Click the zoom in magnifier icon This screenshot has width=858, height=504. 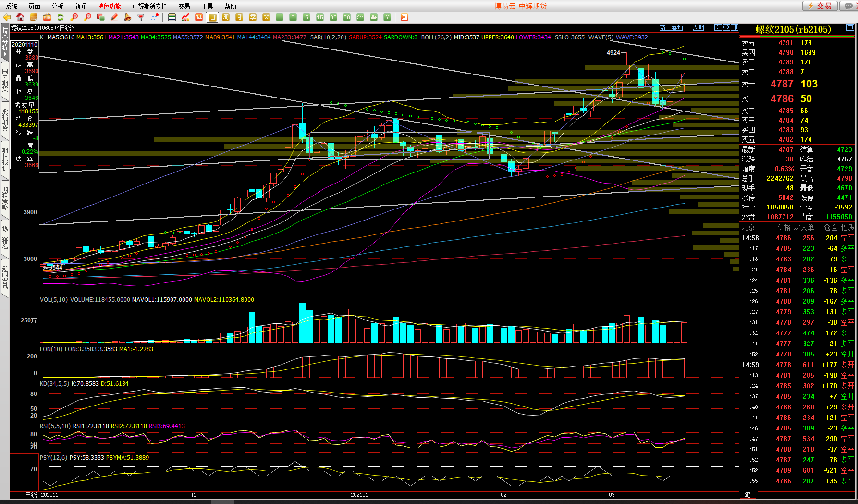(x=74, y=17)
